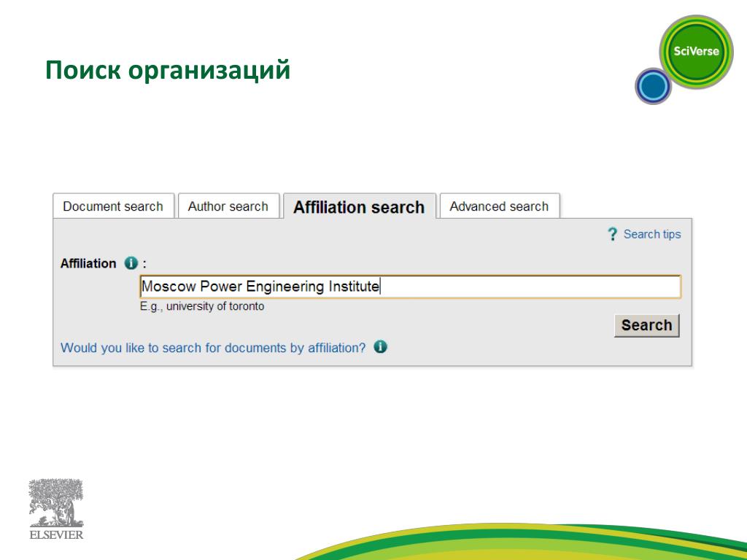This screenshot has height=560, width=747.
Task: Open search for documents by affiliation link
Action: [x=213, y=348]
